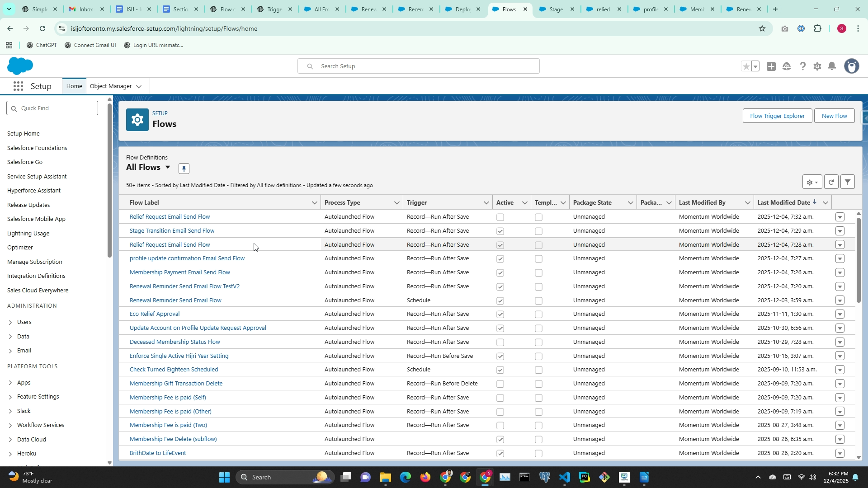Toggle Active checkbox for Deceased Membership Status Flow
The image size is (868, 488).
click(x=500, y=343)
